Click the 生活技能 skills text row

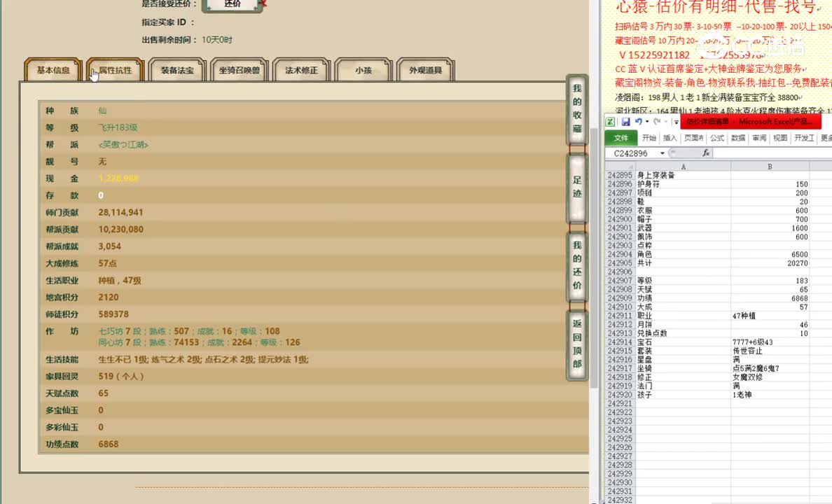[x=203, y=359]
